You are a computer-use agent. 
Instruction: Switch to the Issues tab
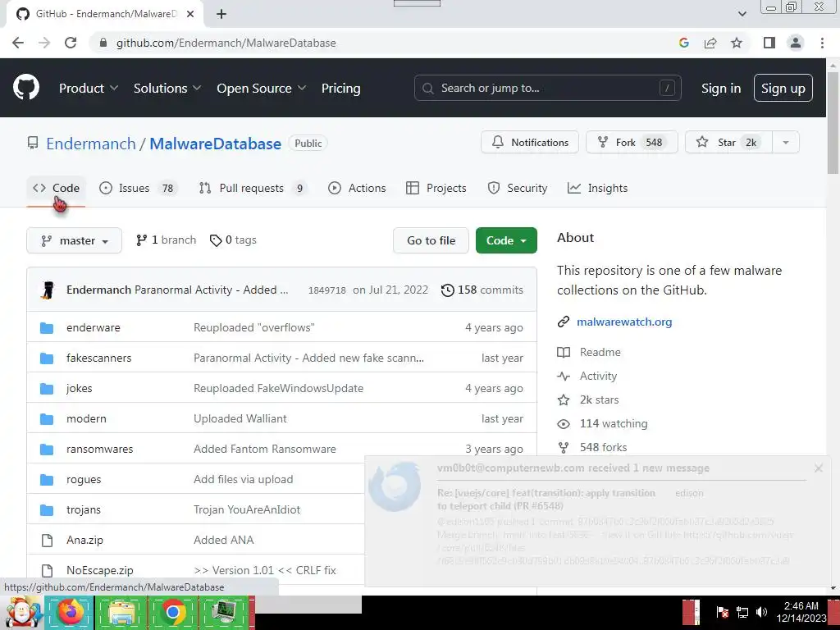pyautogui.click(x=138, y=188)
